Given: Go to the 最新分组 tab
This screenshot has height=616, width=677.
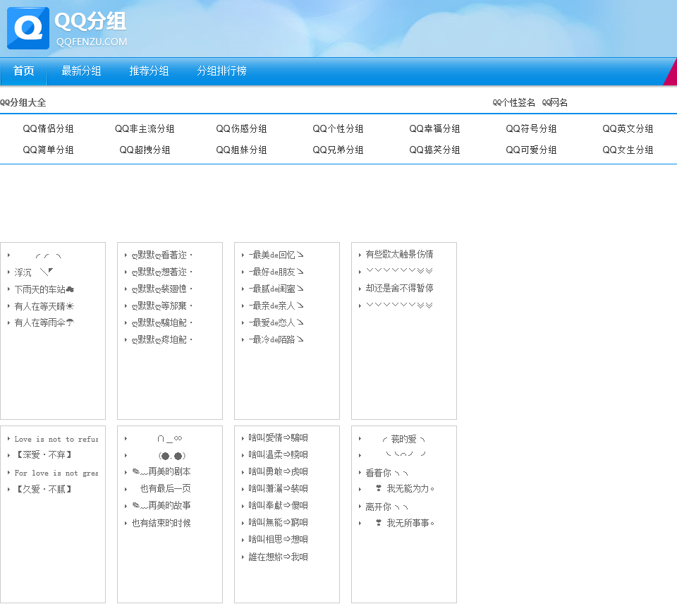Looking at the screenshot, I should pyautogui.click(x=81, y=71).
